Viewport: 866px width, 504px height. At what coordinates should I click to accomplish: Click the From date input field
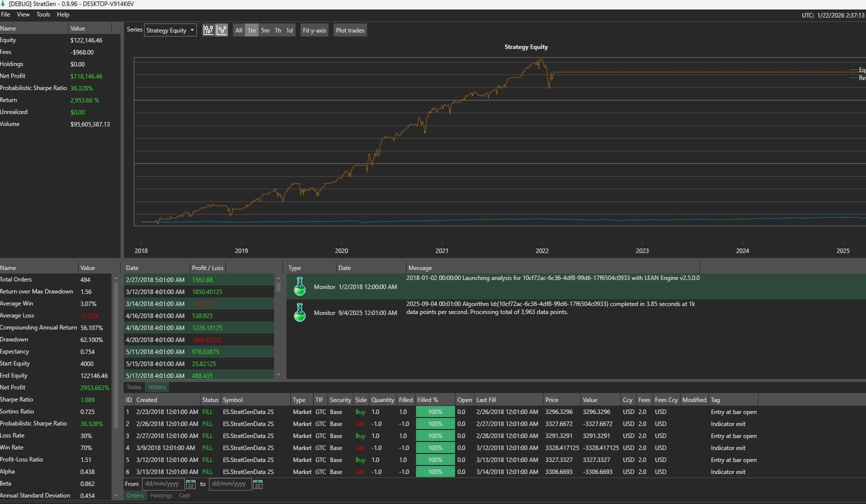tap(163, 484)
